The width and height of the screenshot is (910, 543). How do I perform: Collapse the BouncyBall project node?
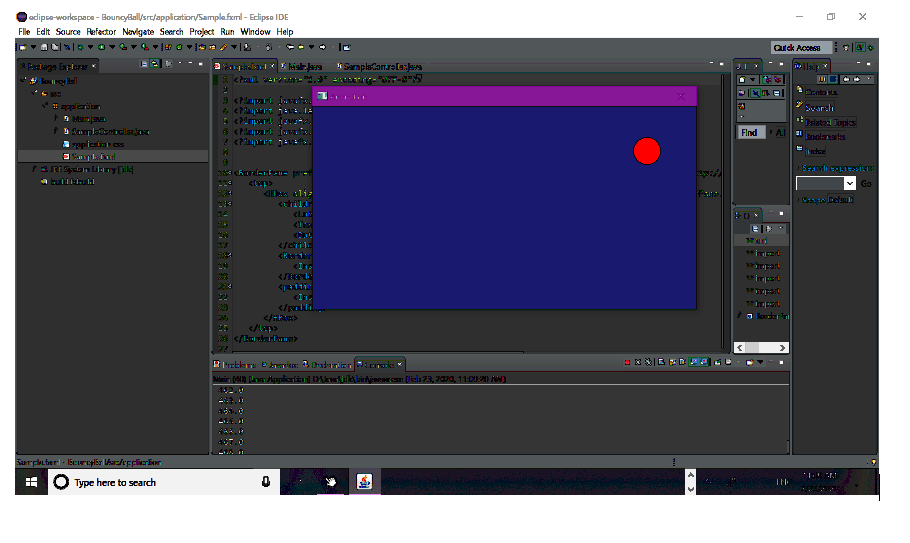23,80
